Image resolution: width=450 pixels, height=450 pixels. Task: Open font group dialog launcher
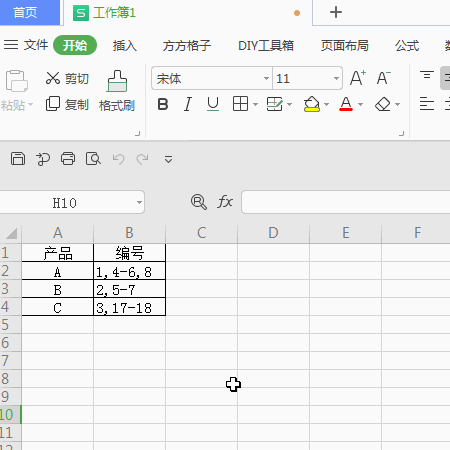click(402, 133)
